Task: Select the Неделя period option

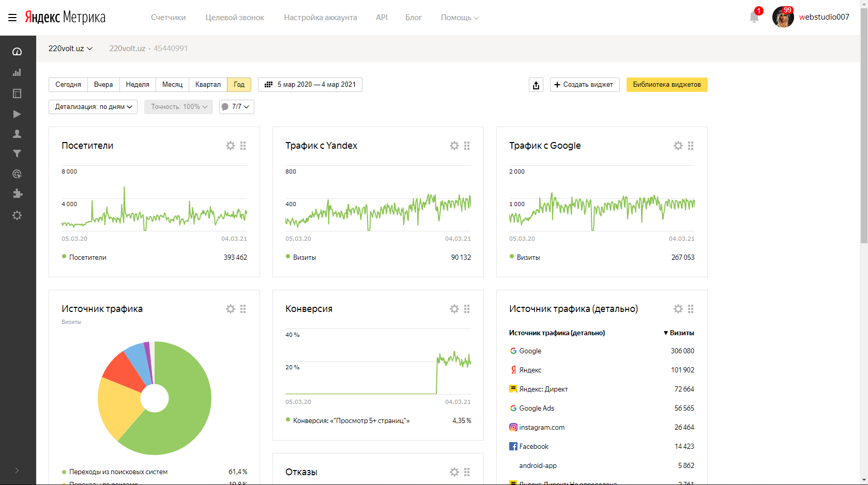Action: pos(138,85)
